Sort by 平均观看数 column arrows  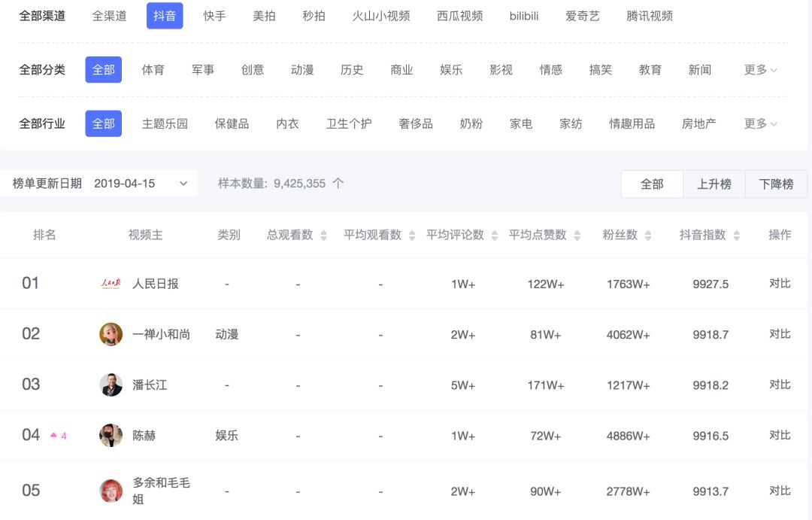pos(412,236)
